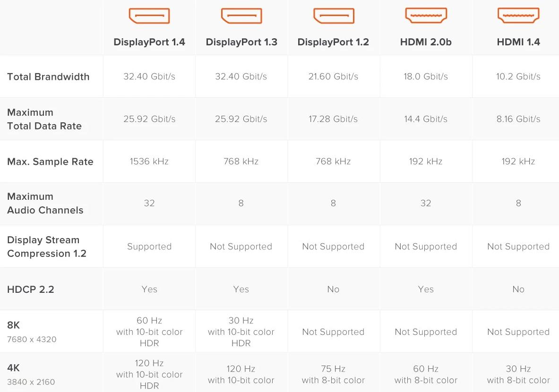559x392 pixels.
Task: Click the DisplayPort 1.4 column header text
Action: pyautogui.click(x=149, y=42)
